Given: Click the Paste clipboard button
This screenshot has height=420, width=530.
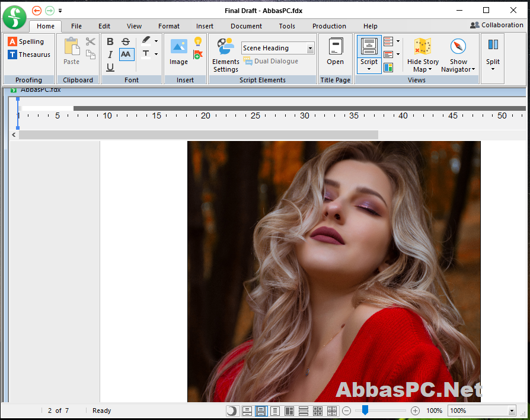Looking at the screenshot, I should point(71,51).
